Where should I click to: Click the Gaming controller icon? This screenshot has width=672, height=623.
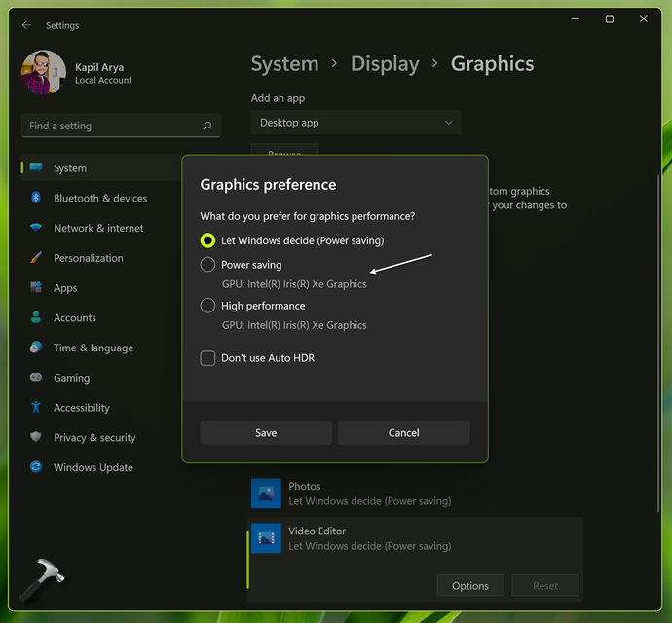[x=36, y=378]
